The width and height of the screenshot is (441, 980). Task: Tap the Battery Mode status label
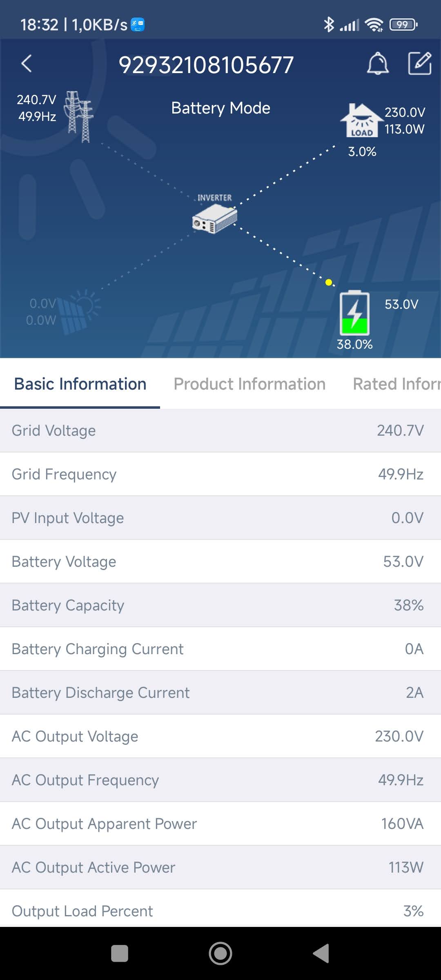tap(220, 108)
